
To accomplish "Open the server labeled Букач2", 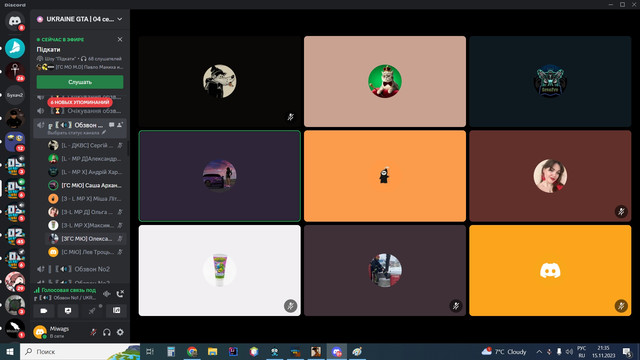I will 15,95.
